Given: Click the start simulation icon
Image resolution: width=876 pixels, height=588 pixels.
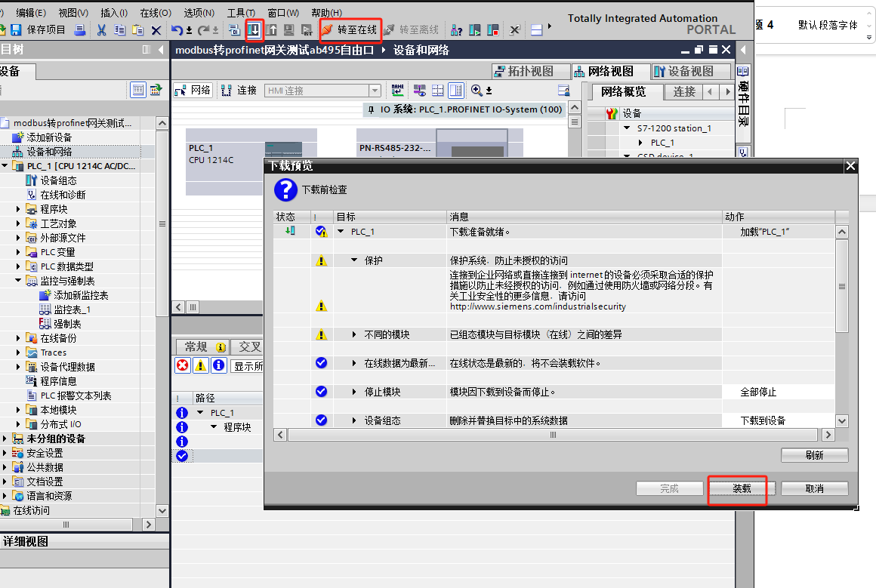Looking at the screenshot, I should [288, 29].
